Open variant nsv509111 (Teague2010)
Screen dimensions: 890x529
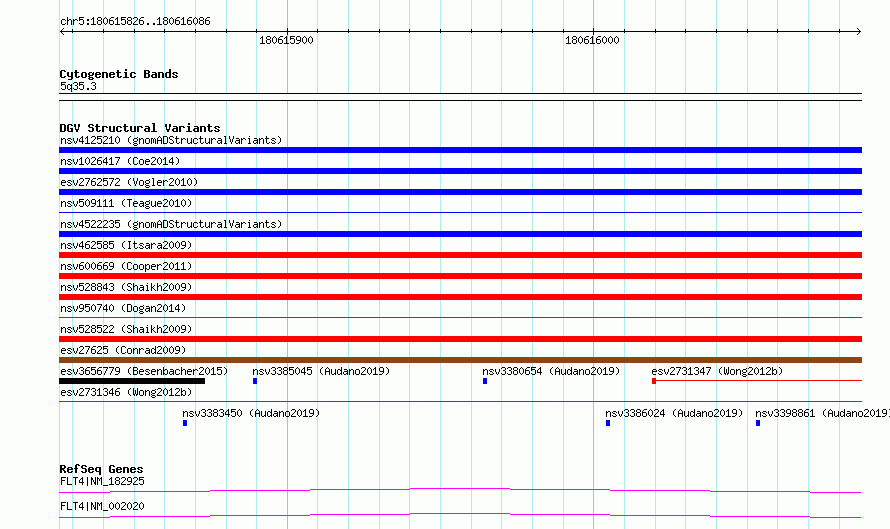coord(126,203)
